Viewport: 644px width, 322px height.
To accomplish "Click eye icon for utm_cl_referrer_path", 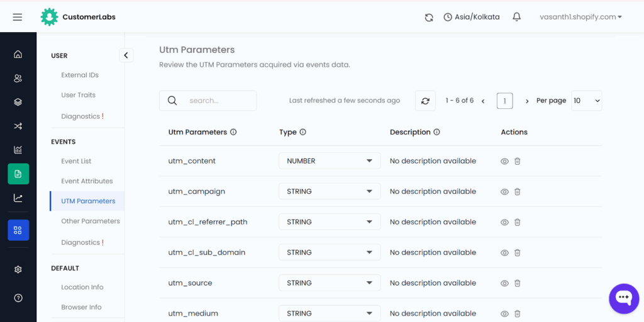I will [505, 222].
